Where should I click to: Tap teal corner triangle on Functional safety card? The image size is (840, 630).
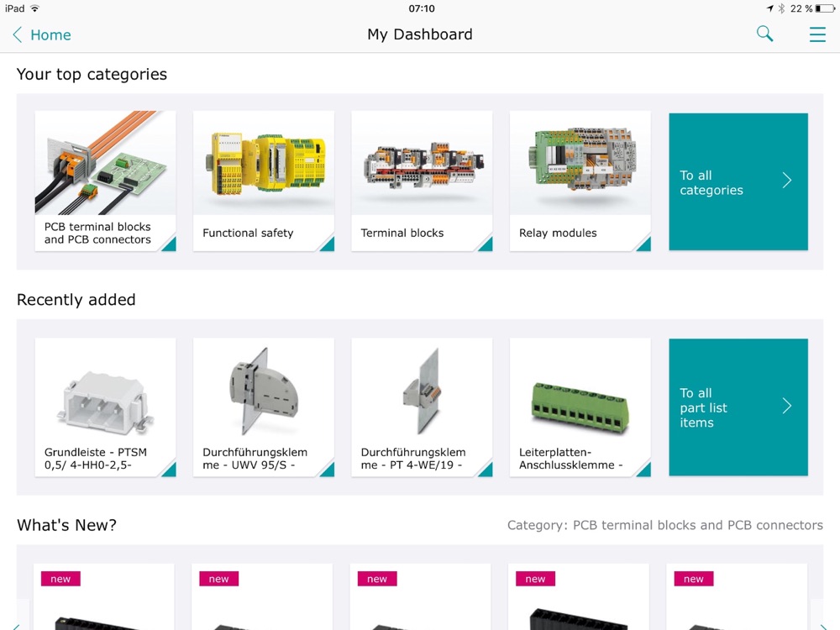(329, 245)
